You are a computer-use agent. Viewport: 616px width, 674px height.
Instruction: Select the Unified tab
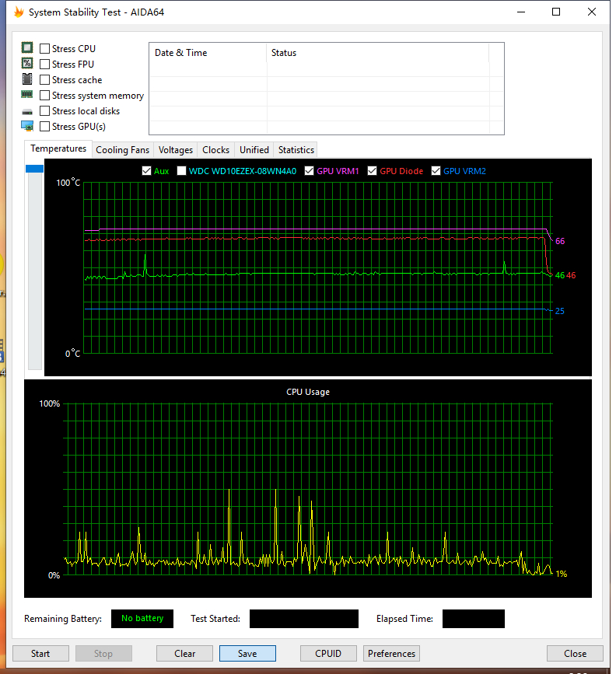coord(254,150)
